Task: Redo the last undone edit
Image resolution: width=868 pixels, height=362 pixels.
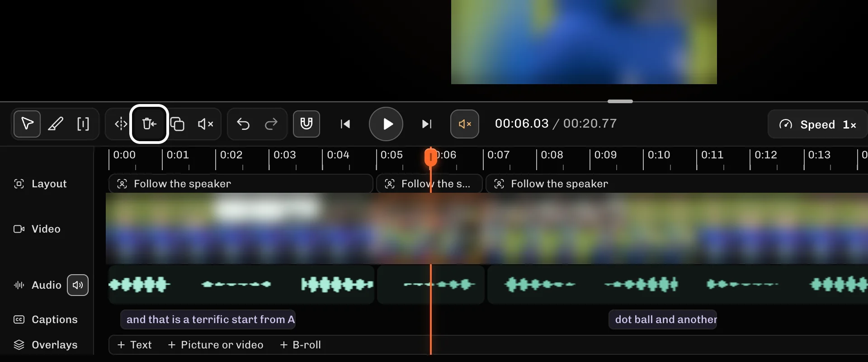Action: (x=271, y=124)
